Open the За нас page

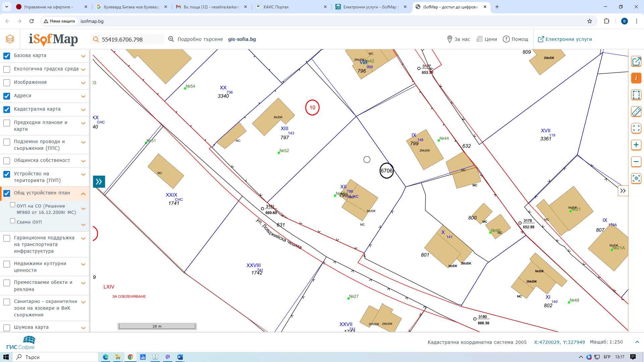459,39
